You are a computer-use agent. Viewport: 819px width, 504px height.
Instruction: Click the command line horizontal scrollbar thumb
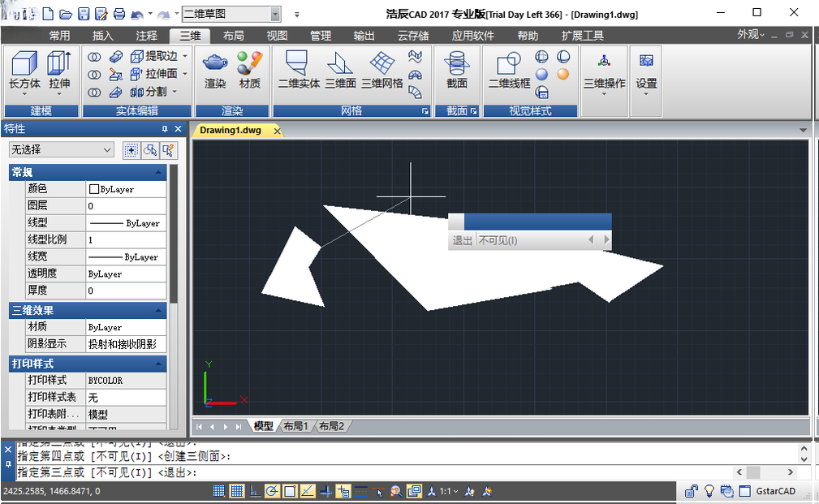tap(753, 472)
